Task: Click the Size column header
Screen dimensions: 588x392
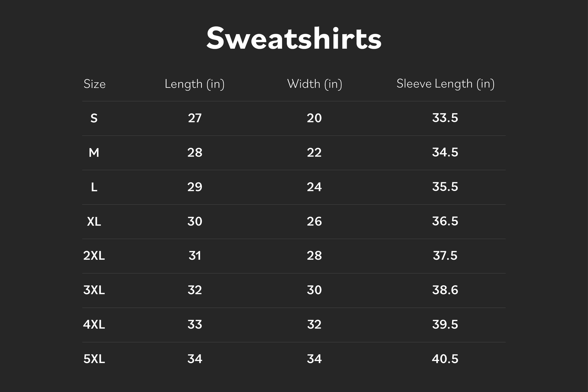Action: pyautogui.click(x=94, y=84)
